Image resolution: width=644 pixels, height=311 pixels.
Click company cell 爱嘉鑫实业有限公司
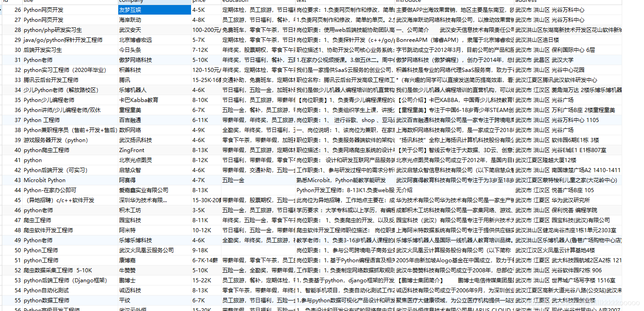pyautogui.click(x=154, y=190)
